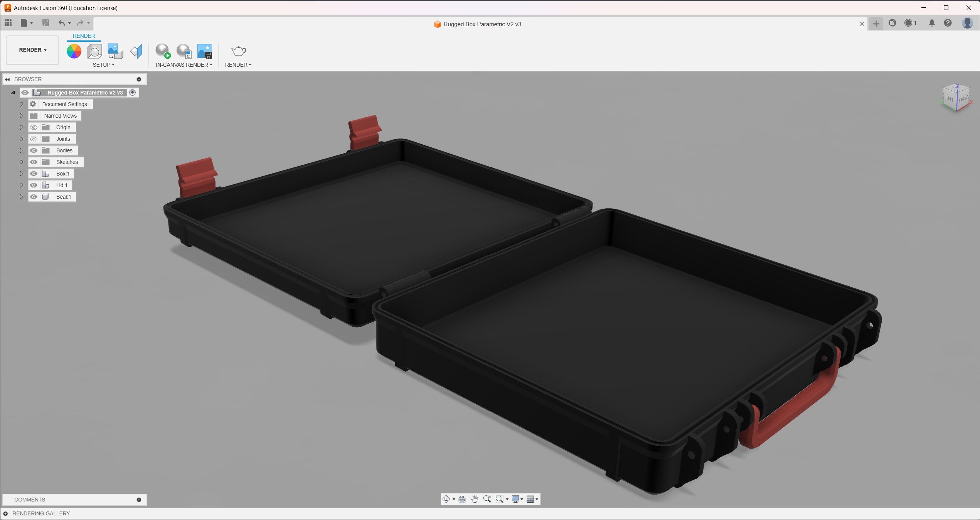Expand the Joints node
The height and width of the screenshot is (520, 980).
22,139
